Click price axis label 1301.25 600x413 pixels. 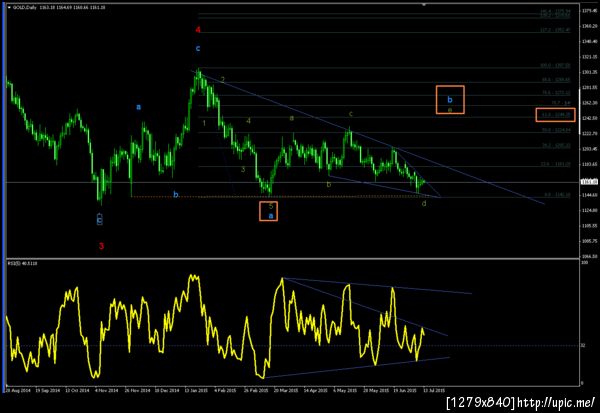point(590,72)
